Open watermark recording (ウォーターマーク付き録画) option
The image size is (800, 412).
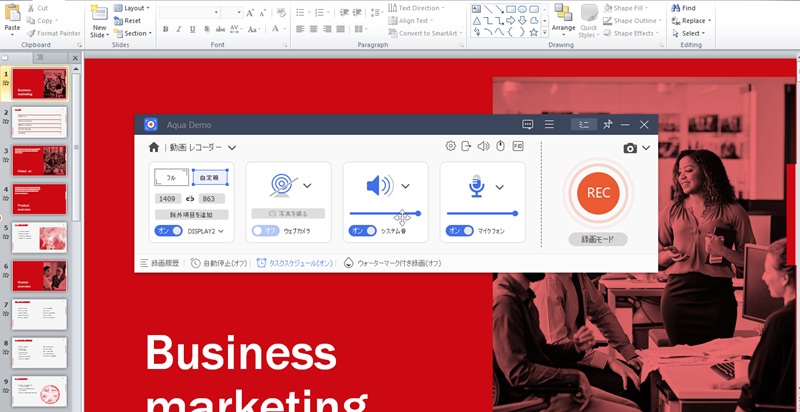click(x=392, y=263)
